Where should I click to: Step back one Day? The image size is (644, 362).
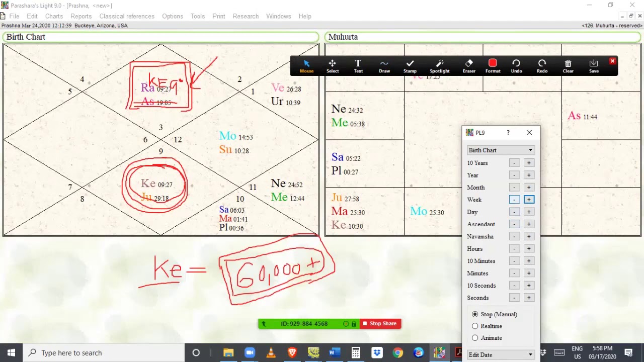click(514, 212)
